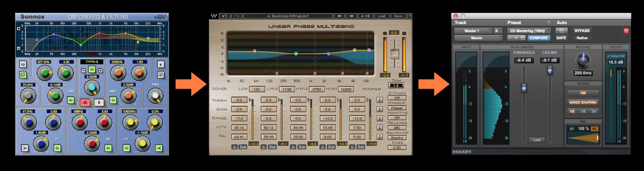Toggle BYPASS in the Maxim plugin

[582, 30]
